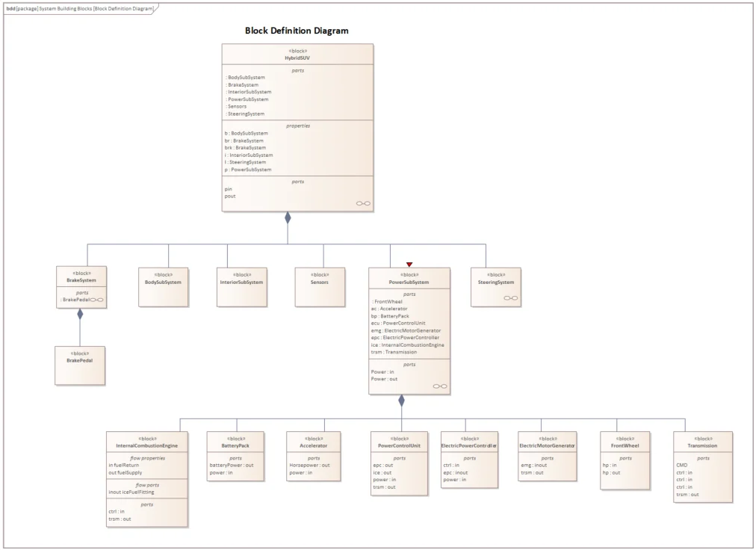Select the bdd System Building Blocks diagram tab
The image size is (756, 550).
(78, 9)
